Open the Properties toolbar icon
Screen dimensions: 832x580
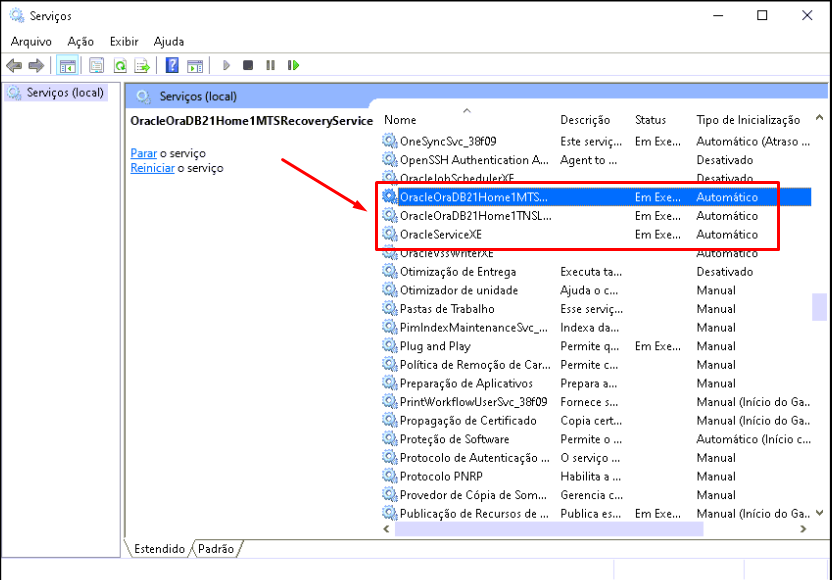[x=97, y=66]
